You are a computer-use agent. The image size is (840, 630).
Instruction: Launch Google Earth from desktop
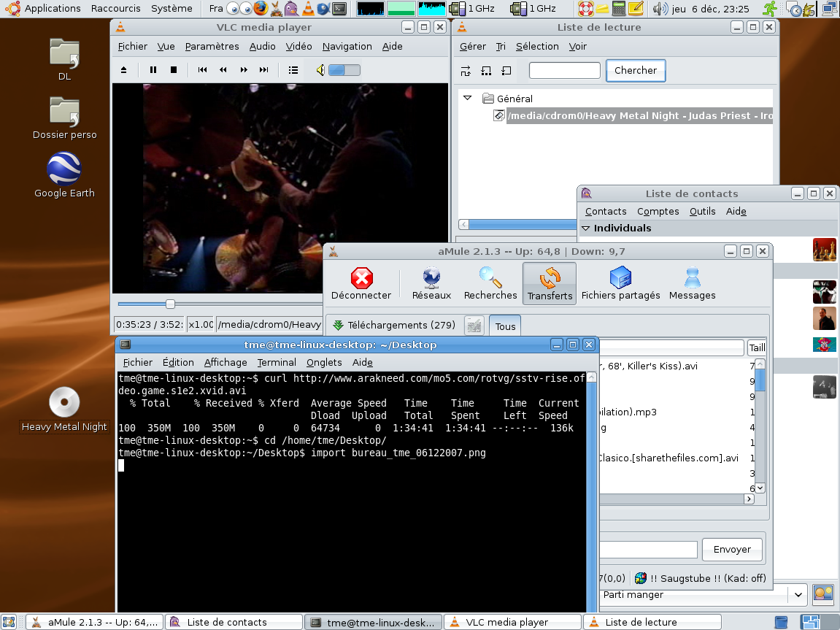click(x=64, y=175)
